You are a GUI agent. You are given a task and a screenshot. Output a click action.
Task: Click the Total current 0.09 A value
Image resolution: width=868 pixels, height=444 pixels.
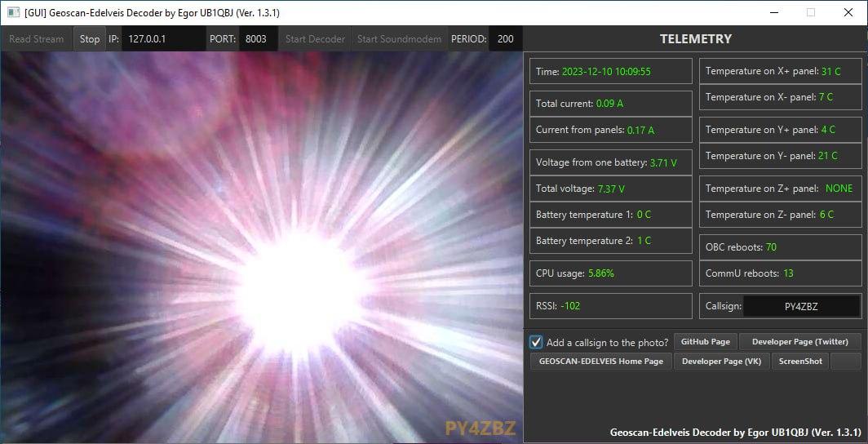click(x=609, y=104)
